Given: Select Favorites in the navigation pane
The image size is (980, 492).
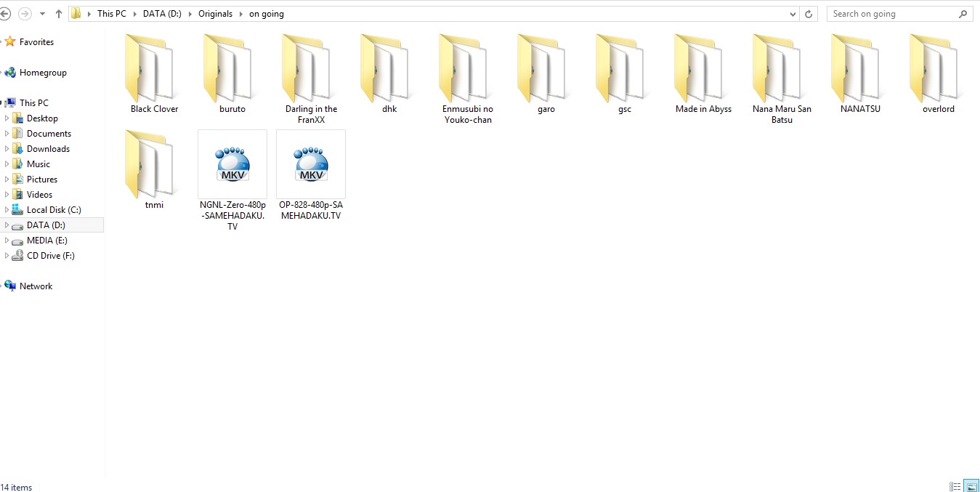Looking at the screenshot, I should coord(36,42).
